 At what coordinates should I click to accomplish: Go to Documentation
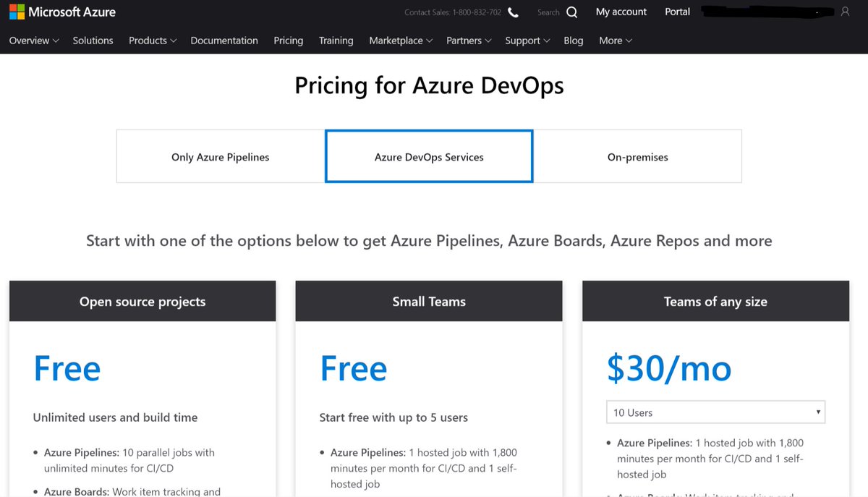[224, 41]
